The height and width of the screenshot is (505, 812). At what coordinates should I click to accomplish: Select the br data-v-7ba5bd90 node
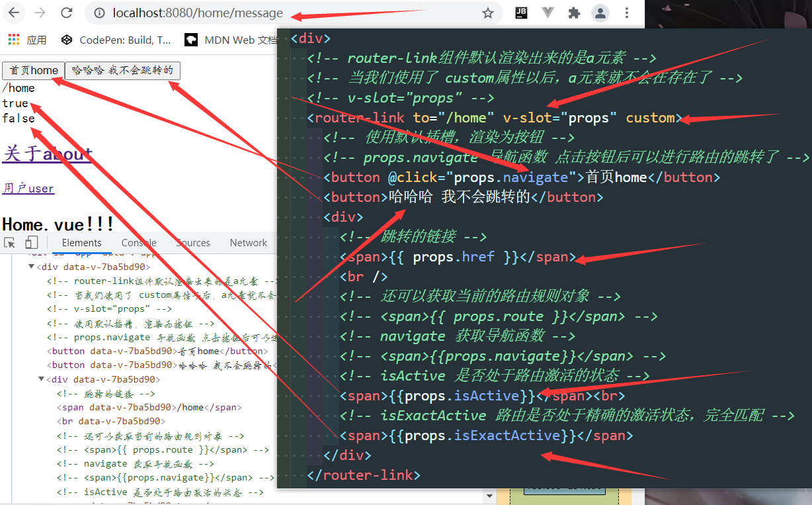click(x=111, y=421)
